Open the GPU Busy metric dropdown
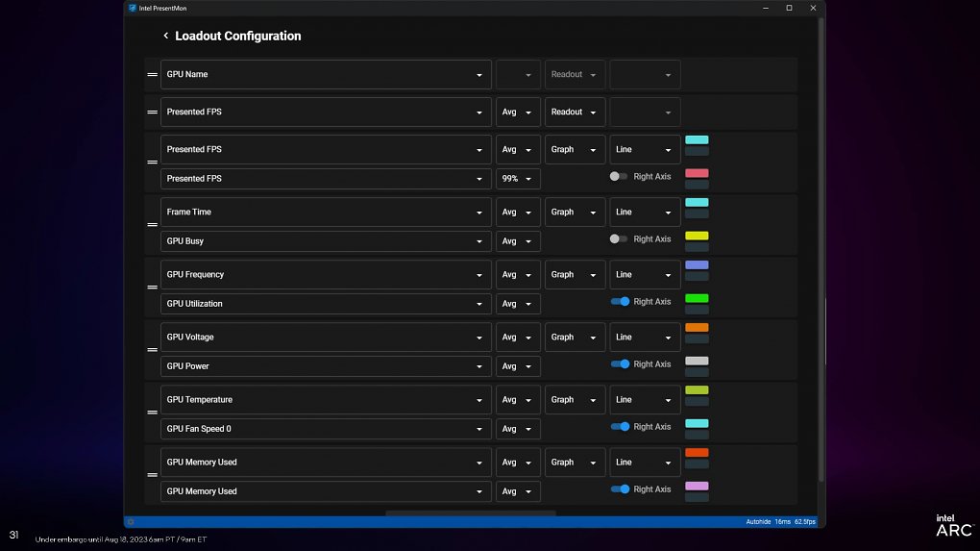The width and height of the screenshot is (980, 551). tap(326, 241)
